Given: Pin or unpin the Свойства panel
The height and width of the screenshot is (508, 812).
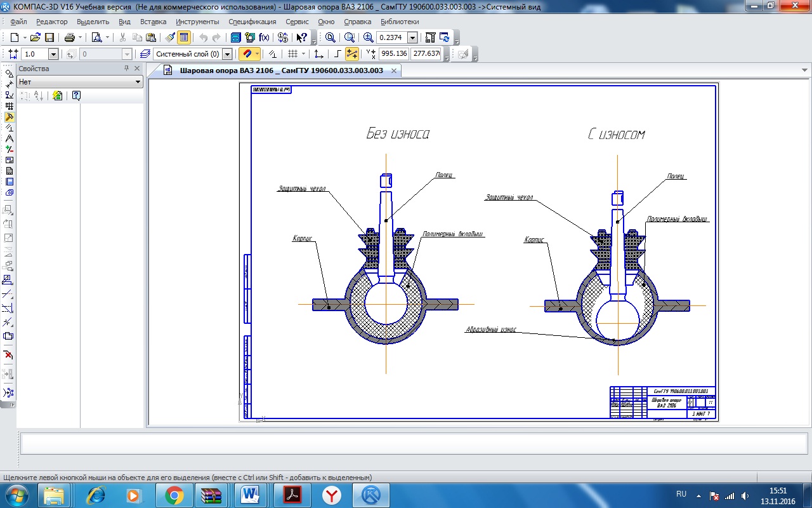Looking at the screenshot, I should tap(126, 69).
